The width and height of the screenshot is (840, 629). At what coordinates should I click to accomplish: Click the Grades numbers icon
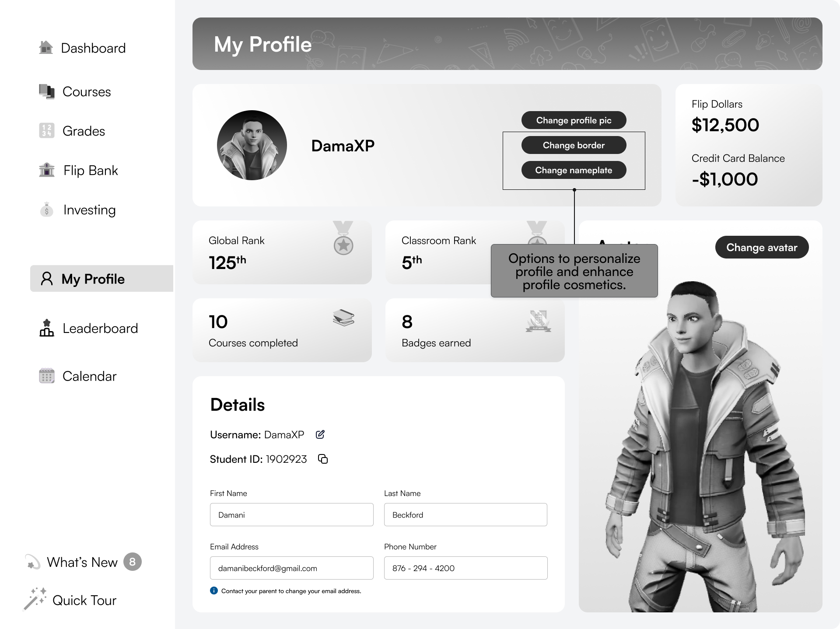47,130
